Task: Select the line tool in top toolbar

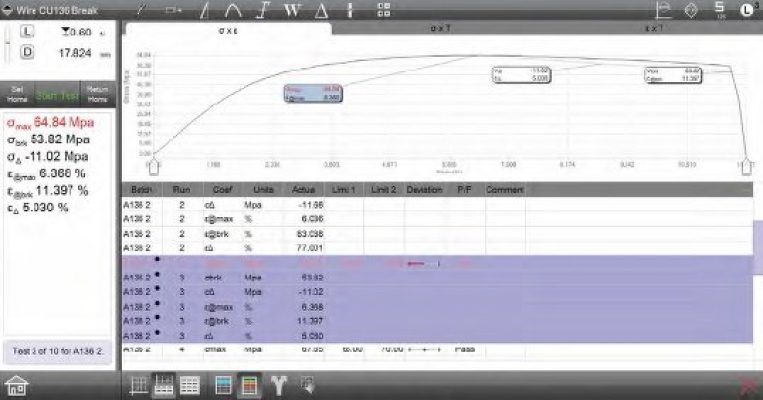Action: (142, 9)
